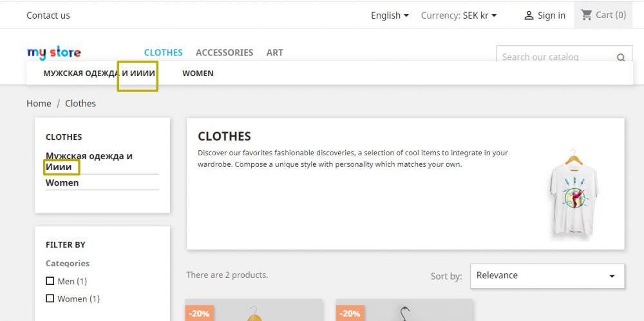Open the second discounted product thumbnail
The image size is (644, 321).
(404, 310)
